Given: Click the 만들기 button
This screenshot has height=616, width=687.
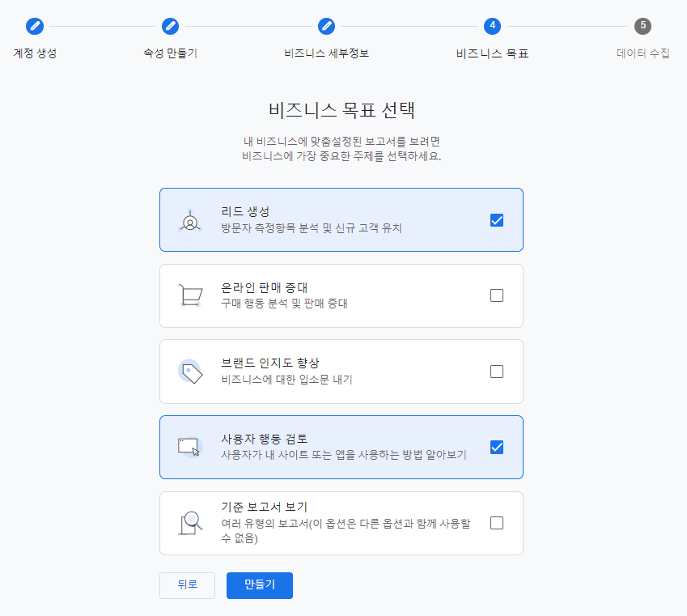Looking at the screenshot, I should (x=260, y=585).
